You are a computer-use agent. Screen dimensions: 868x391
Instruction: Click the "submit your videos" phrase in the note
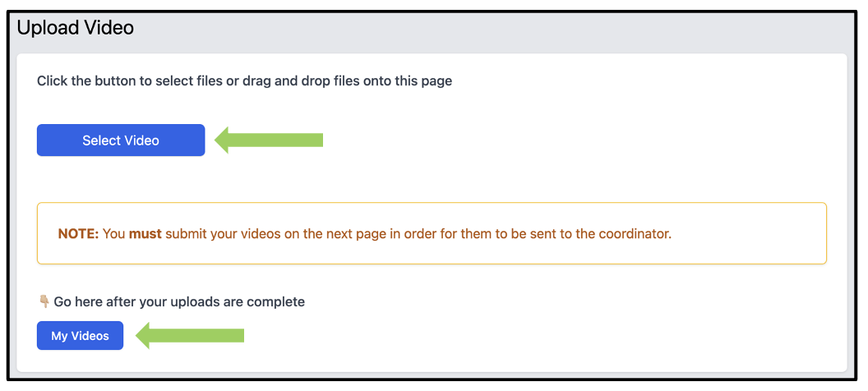[x=217, y=234]
